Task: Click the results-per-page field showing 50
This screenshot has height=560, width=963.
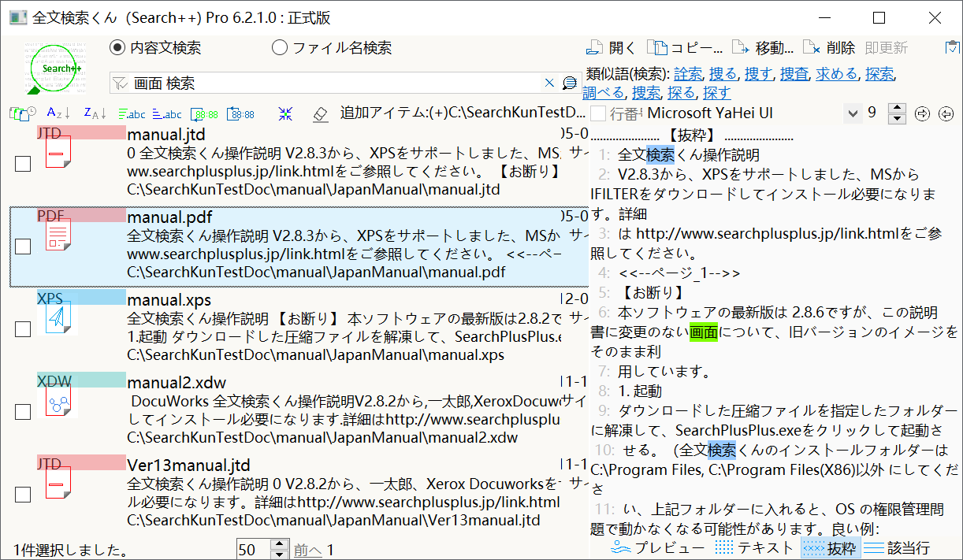Action: [253, 549]
